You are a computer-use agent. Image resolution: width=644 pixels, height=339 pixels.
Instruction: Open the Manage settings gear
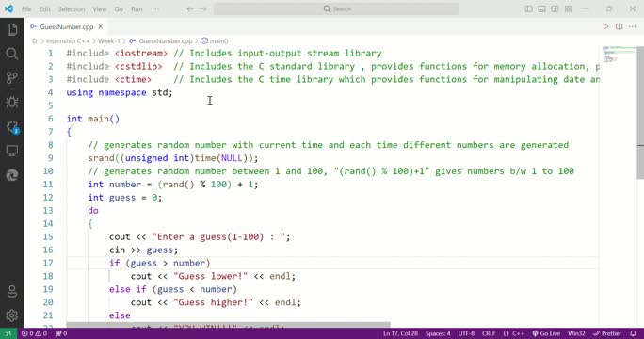click(x=12, y=315)
